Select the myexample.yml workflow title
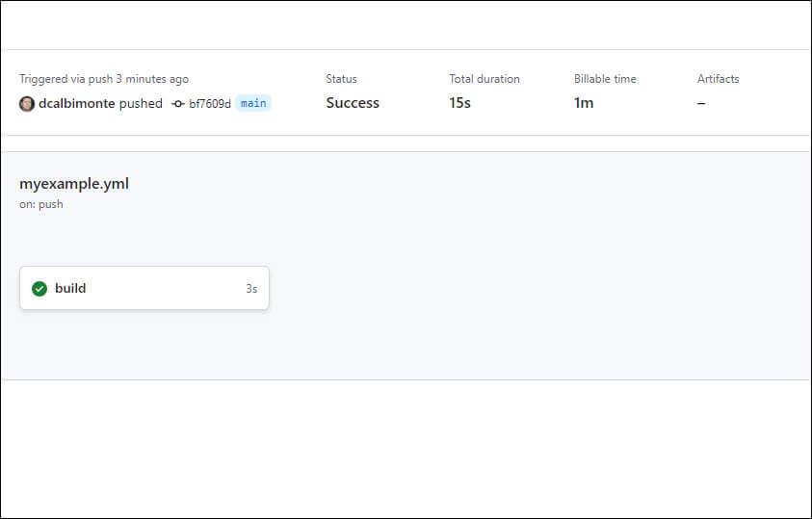 point(74,184)
